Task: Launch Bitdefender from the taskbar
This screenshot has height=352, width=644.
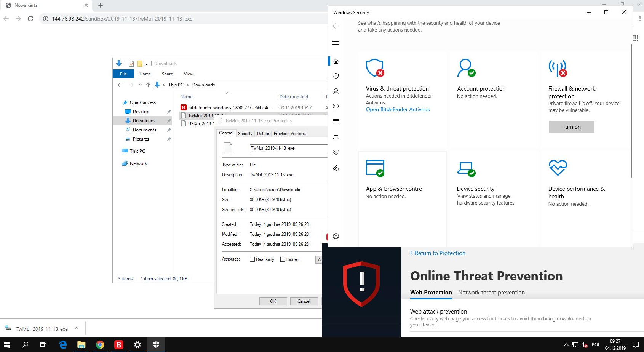Action: (x=119, y=345)
